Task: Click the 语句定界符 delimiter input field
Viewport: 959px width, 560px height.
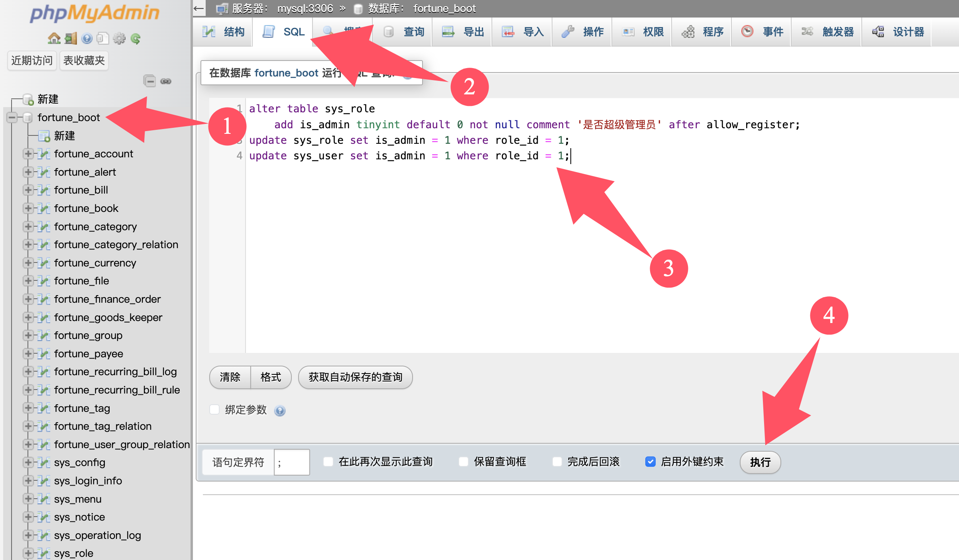Action: (x=291, y=462)
